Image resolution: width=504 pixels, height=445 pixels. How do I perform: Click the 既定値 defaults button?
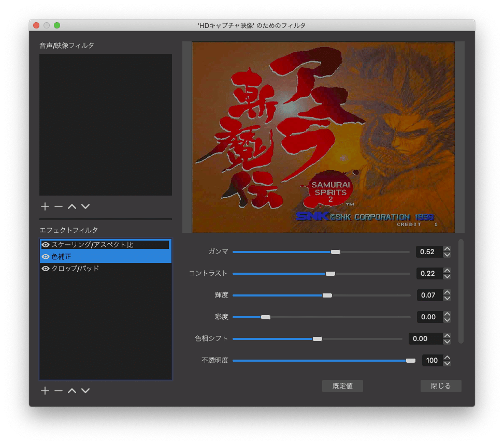coord(342,386)
